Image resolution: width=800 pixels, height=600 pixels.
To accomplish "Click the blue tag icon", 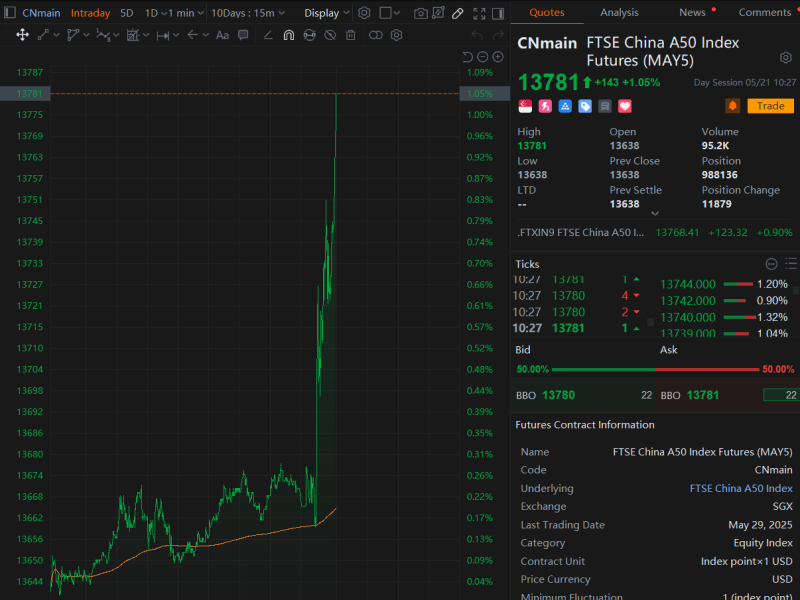I will [x=585, y=106].
